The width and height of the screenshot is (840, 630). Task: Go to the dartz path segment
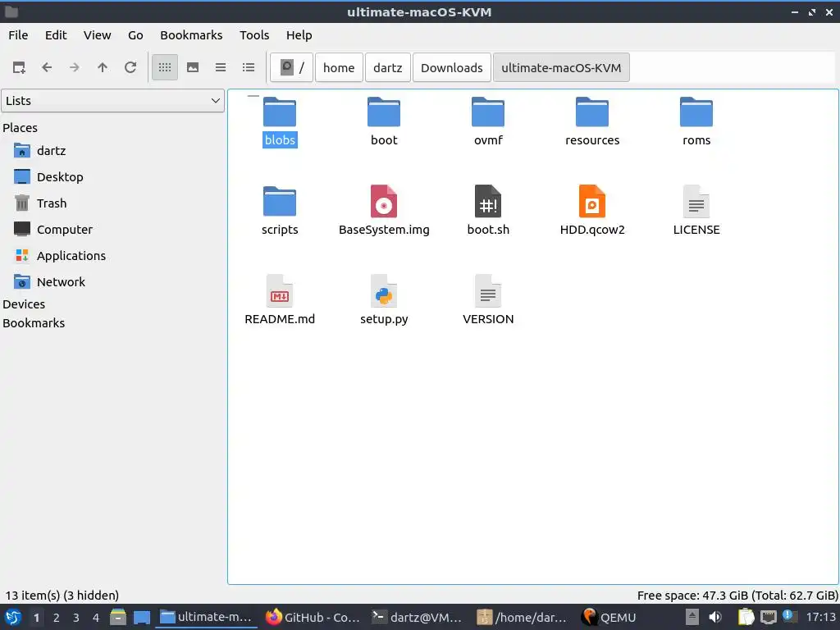[x=388, y=67]
